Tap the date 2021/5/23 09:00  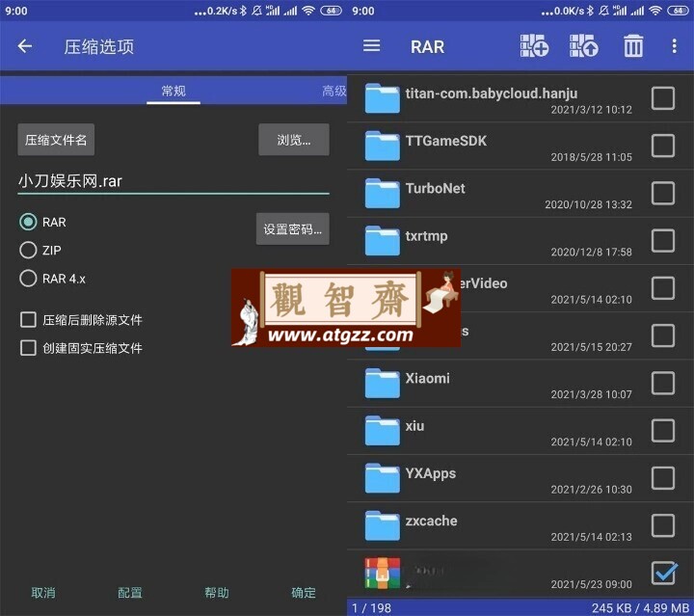click(591, 584)
